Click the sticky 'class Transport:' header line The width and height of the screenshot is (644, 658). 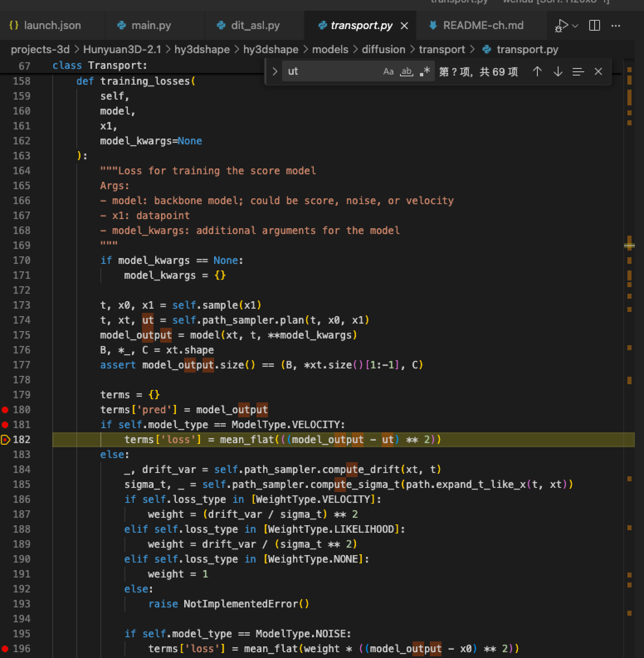click(x=100, y=66)
